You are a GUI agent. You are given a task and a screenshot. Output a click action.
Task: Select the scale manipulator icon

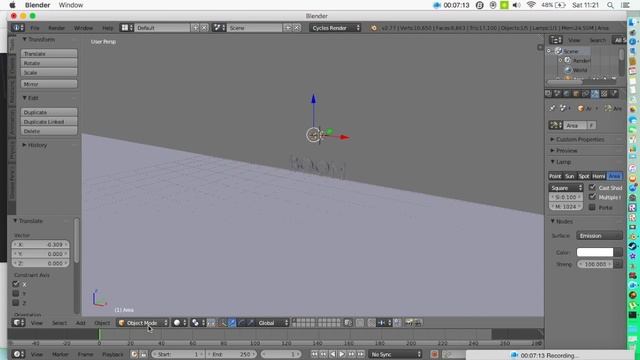coord(251,322)
